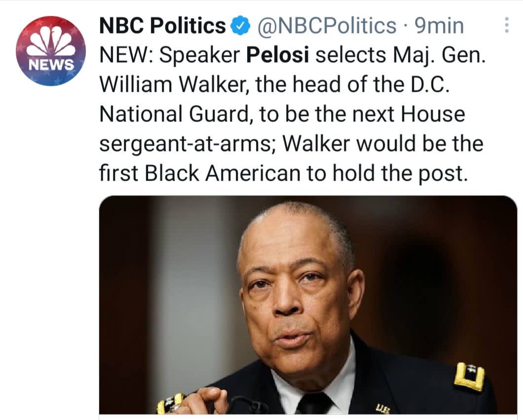This screenshot has width=523, height=420.
Task: Open the NBC News profile avatar
Action: pos(51,51)
